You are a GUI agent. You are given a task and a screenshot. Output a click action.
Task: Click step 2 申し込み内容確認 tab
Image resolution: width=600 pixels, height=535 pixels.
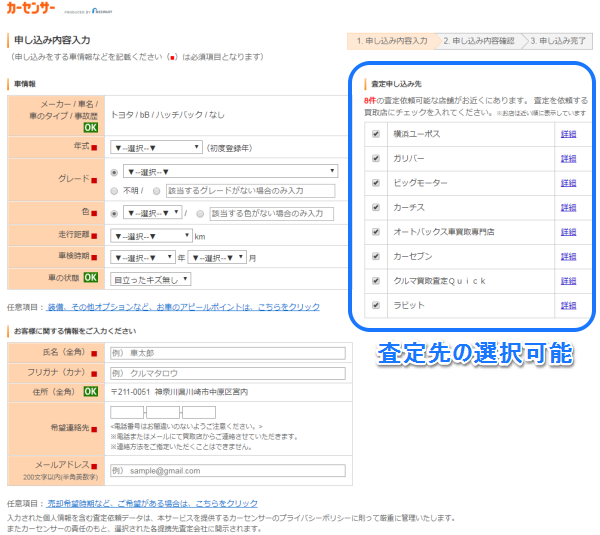[x=479, y=41]
